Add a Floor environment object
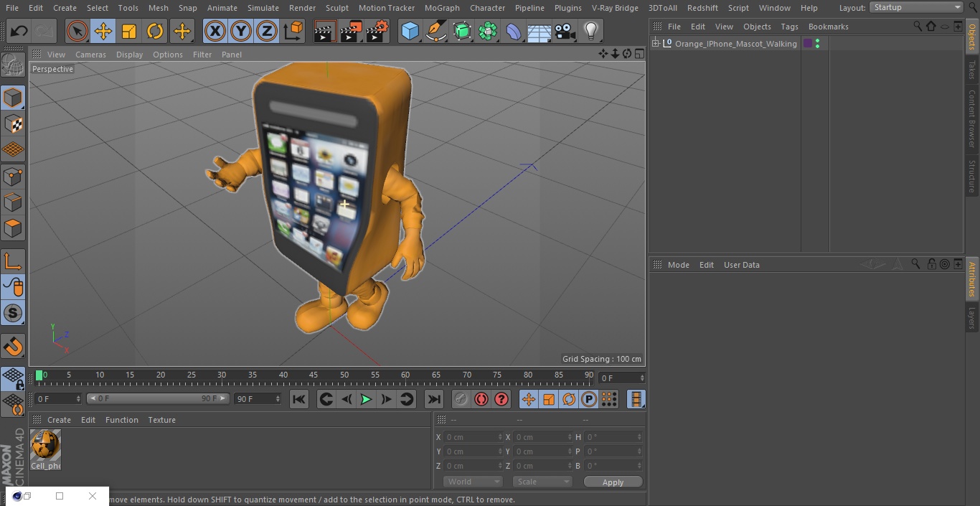The image size is (980, 506). click(x=540, y=31)
